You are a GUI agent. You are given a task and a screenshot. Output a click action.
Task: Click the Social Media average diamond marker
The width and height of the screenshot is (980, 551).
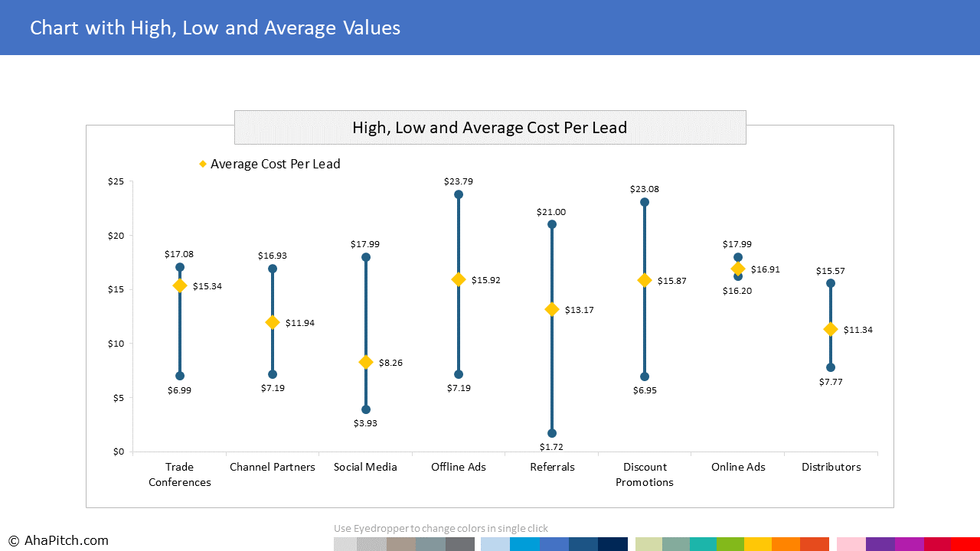point(366,362)
